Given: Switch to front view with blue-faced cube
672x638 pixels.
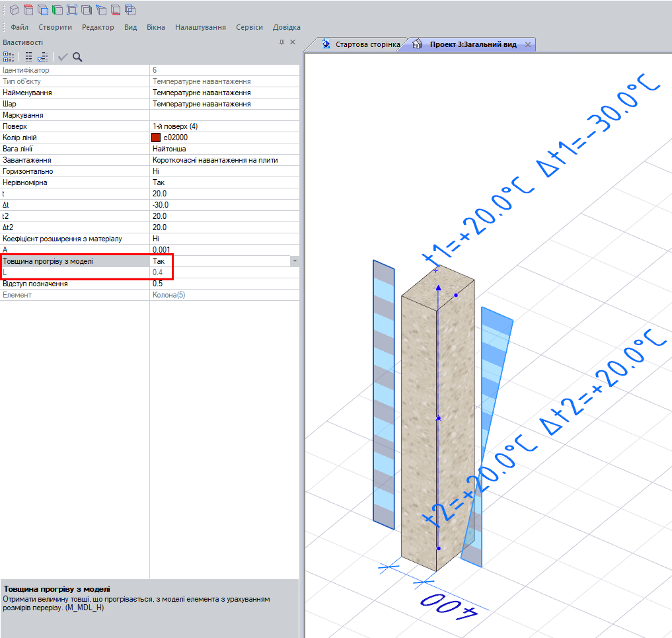Looking at the screenshot, I should (x=43, y=10).
